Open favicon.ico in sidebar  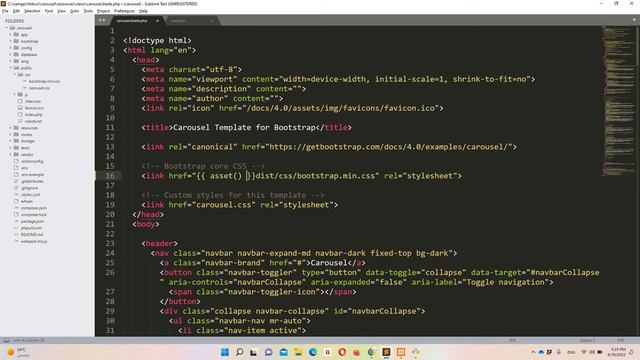34,108
